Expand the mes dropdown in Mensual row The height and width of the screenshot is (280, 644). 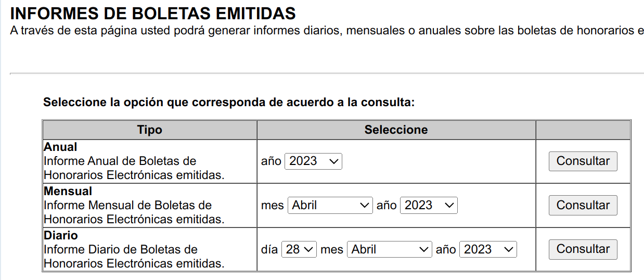pos(330,205)
